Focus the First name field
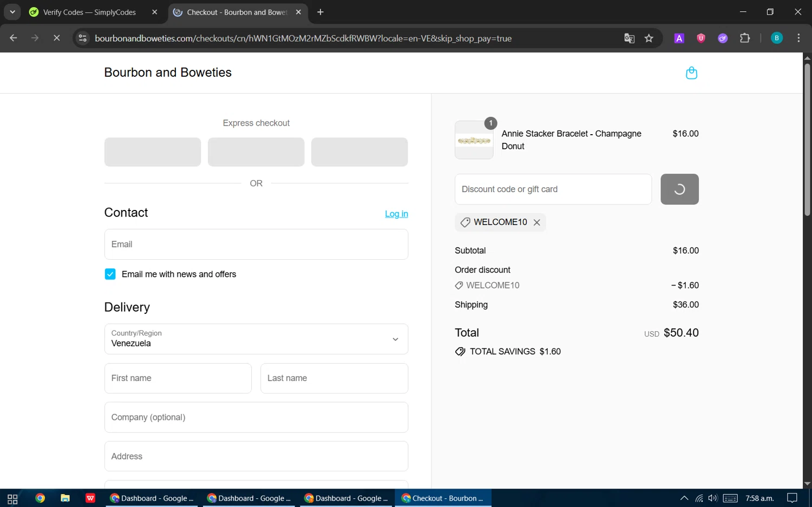Viewport: 812px width, 507px height. pyautogui.click(x=178, y=378)
